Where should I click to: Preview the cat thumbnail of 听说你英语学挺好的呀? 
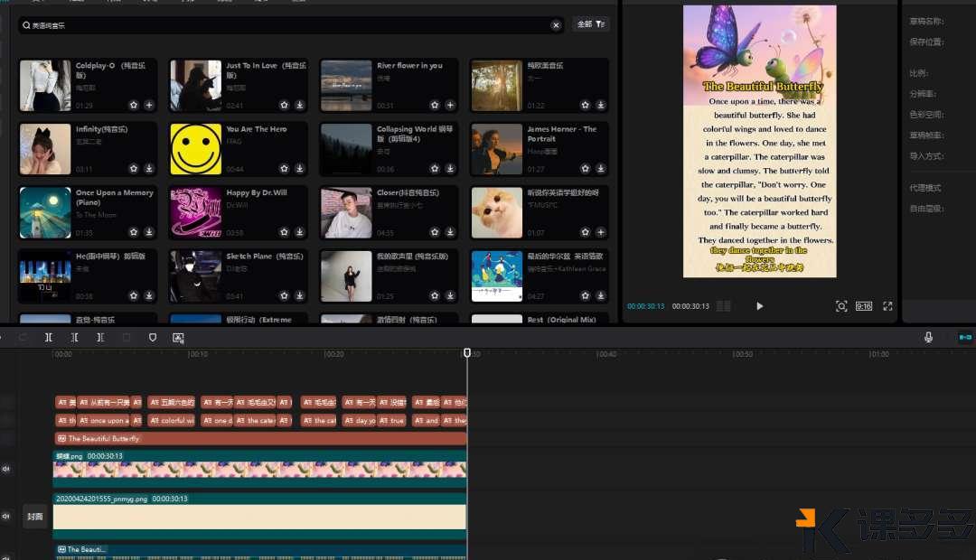(x=497, y=213)
